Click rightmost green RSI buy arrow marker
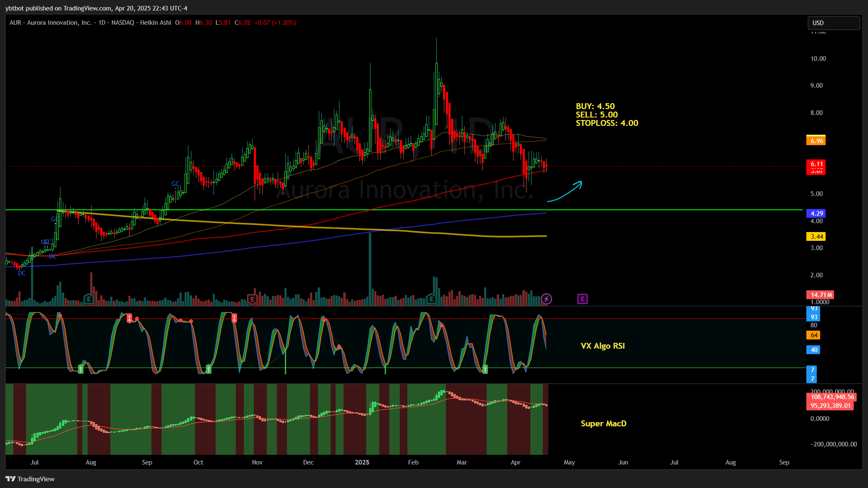Viewport: 868px width, 488px height. coord(485,369)
